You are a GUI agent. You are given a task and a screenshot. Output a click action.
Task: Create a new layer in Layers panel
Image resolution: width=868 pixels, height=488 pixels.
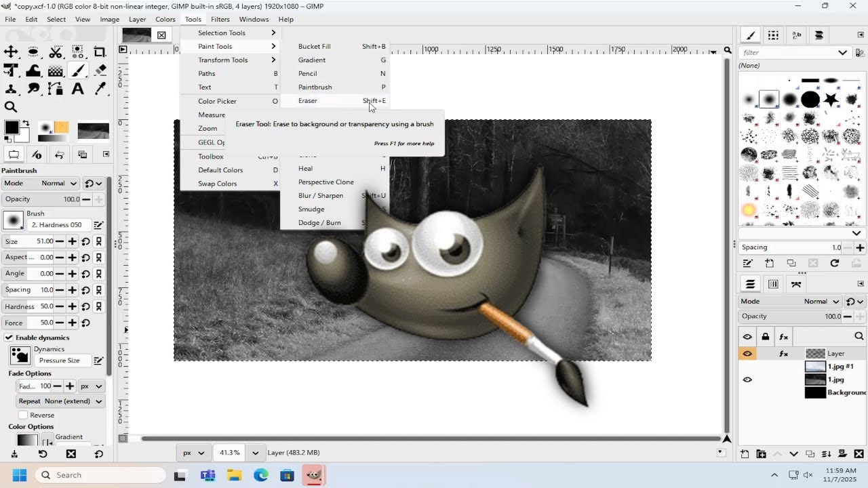(745, 453)
